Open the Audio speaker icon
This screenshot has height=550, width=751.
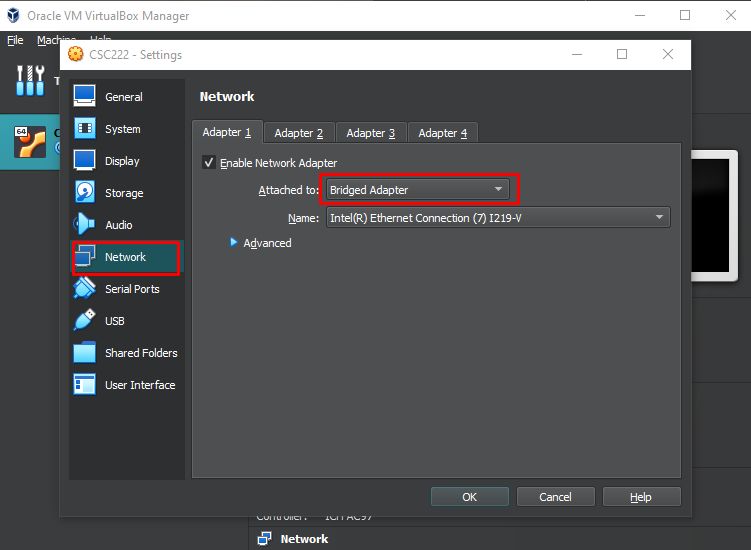coord(85,225)
